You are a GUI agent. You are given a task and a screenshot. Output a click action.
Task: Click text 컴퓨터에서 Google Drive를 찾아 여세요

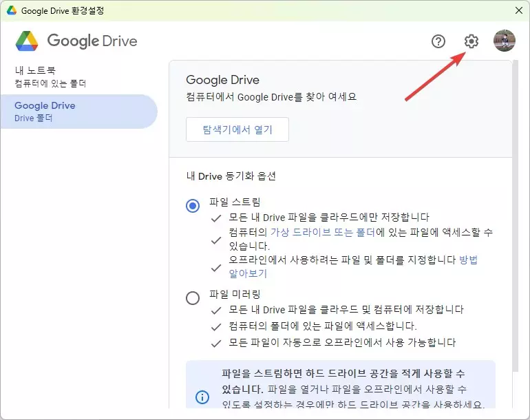[x=271, y=97]
